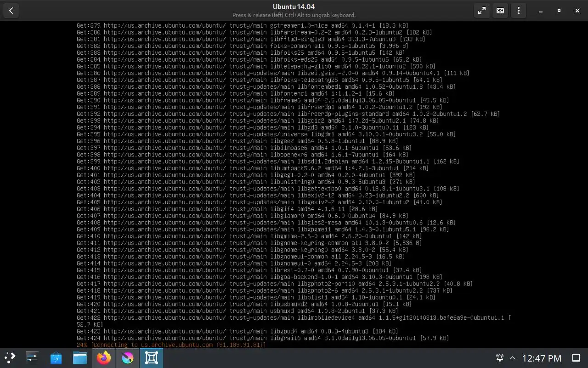This screenshot has width=588, height=368.
Task: Click the libgnome-keyring-common line
Action: 249,243
